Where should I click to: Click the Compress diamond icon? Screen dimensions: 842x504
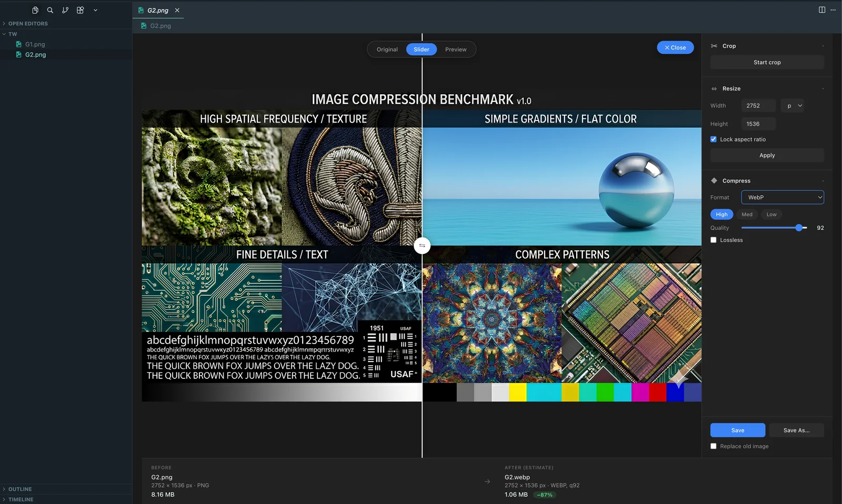(714, 180)
